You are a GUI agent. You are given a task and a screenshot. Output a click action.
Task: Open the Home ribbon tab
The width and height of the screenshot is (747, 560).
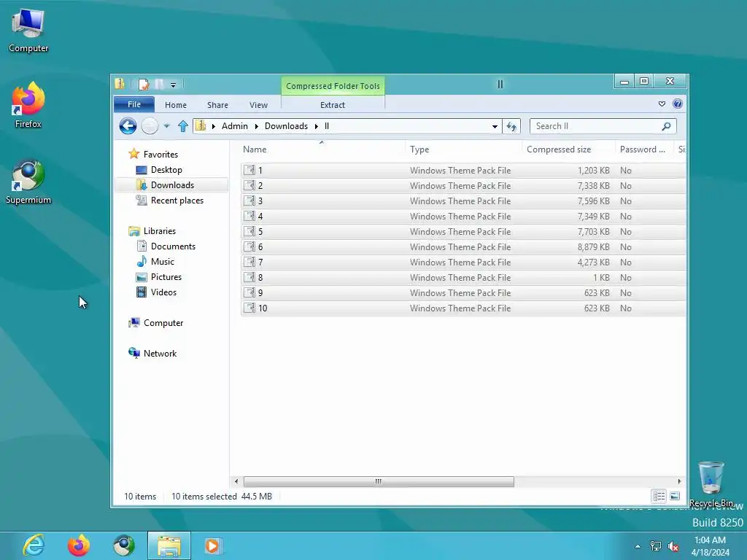click(176, 105)
